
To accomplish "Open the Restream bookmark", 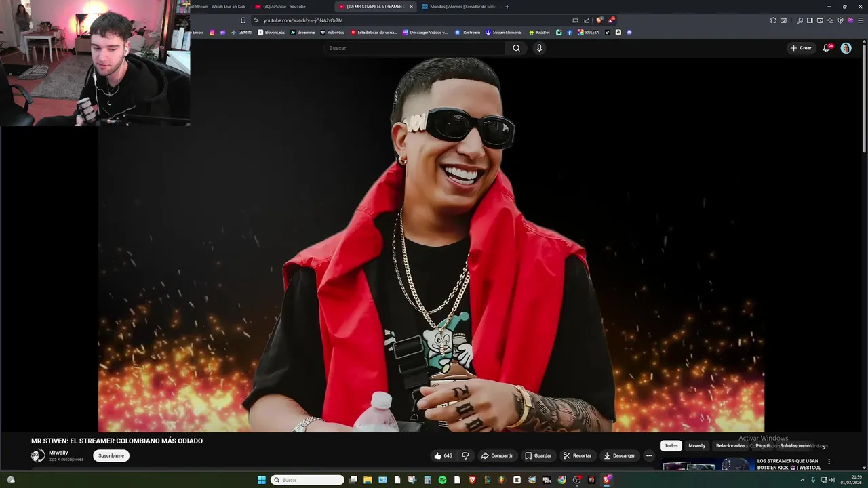I will click(468, 33).
